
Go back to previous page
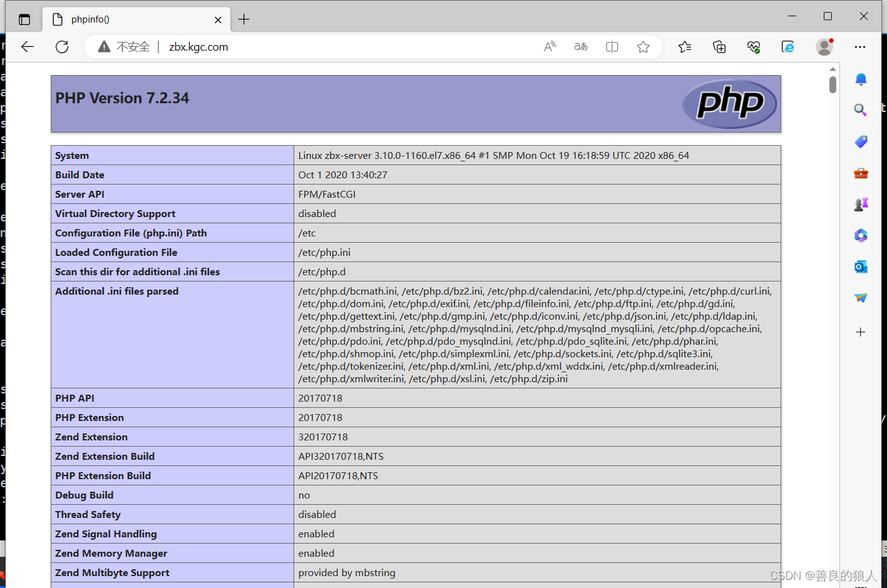[x=28, y=47]
